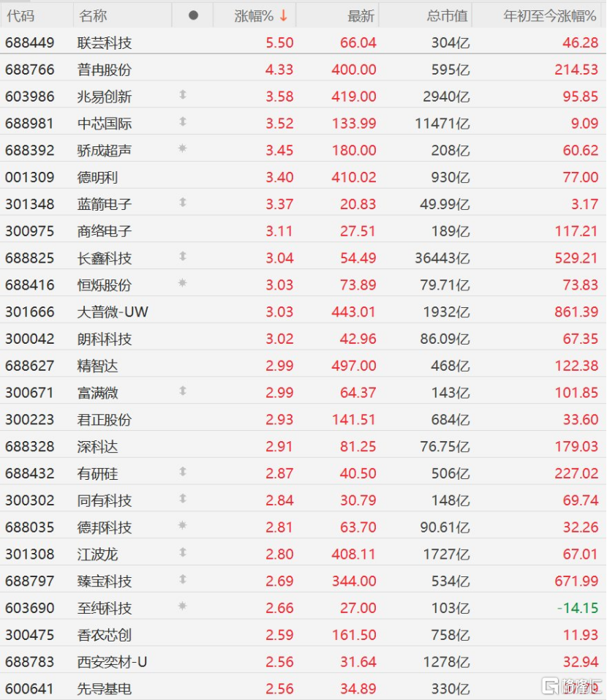
Task: Click the dot column header icon
Action: point(193,15)
